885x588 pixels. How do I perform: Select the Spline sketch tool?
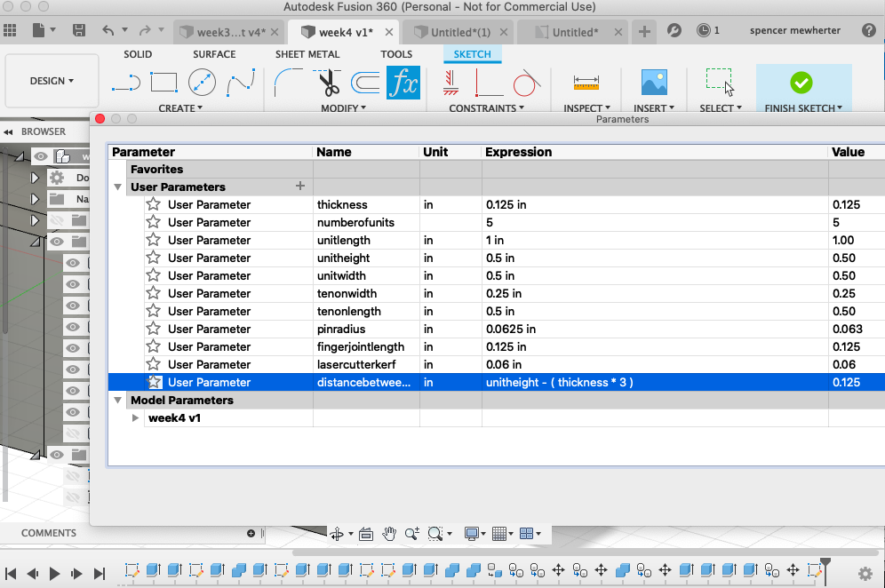[241, 83]
